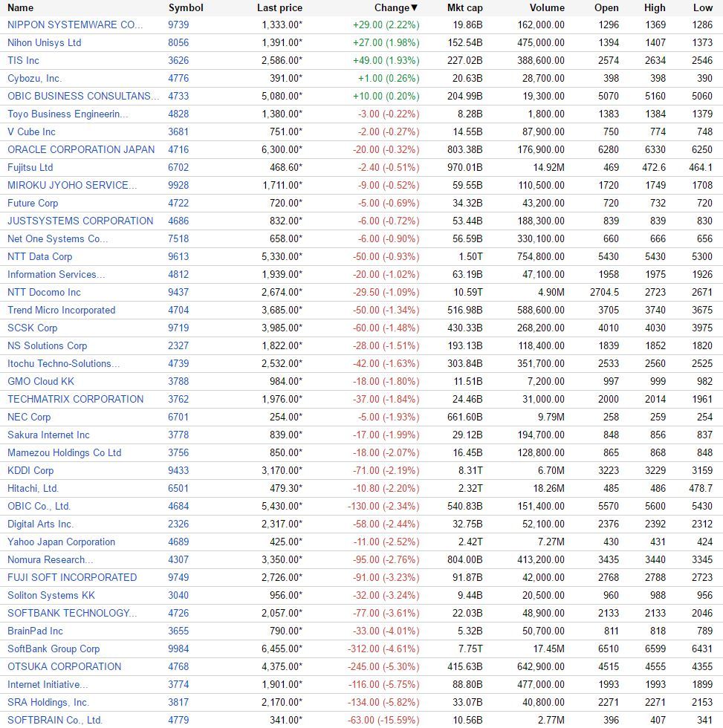Open JUSTSYSTEMS CORPORATION link

click(80, 221)
